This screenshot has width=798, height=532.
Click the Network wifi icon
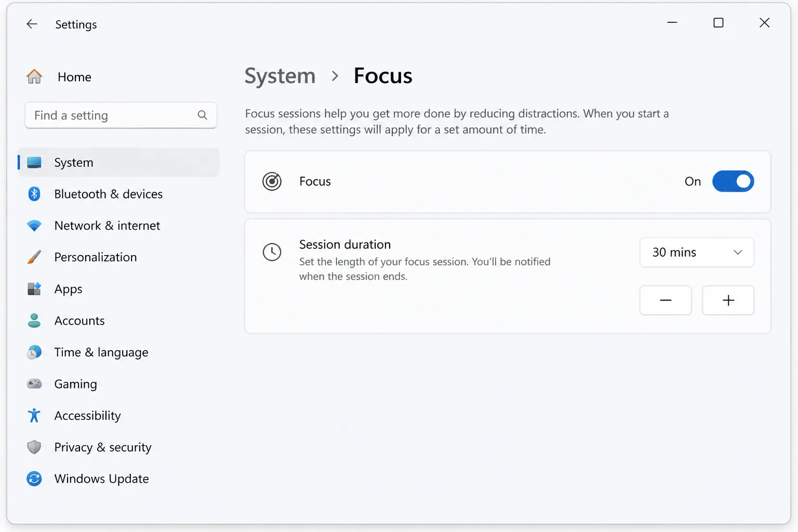(34, 225)
